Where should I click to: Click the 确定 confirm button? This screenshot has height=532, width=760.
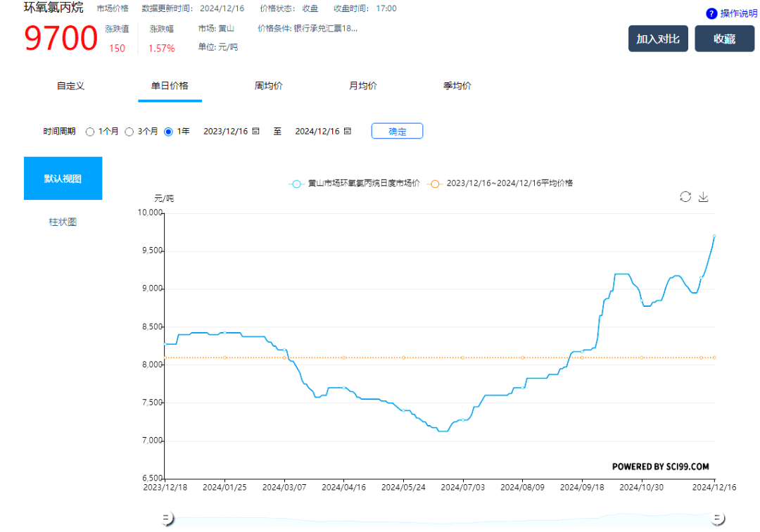(x=397, y=132)
